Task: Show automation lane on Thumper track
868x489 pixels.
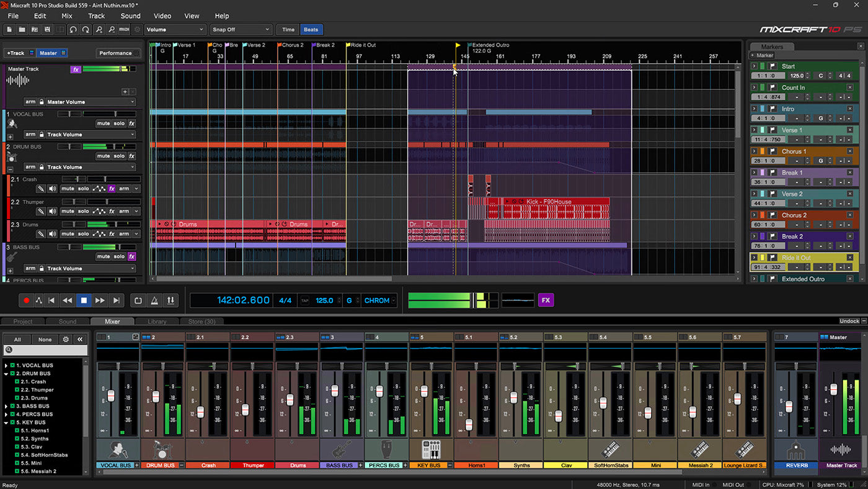Action: 99,211
